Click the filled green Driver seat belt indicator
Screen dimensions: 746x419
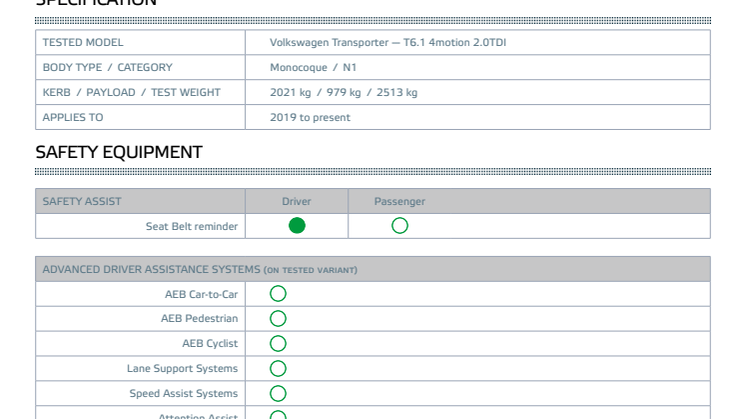coord(297,225)
